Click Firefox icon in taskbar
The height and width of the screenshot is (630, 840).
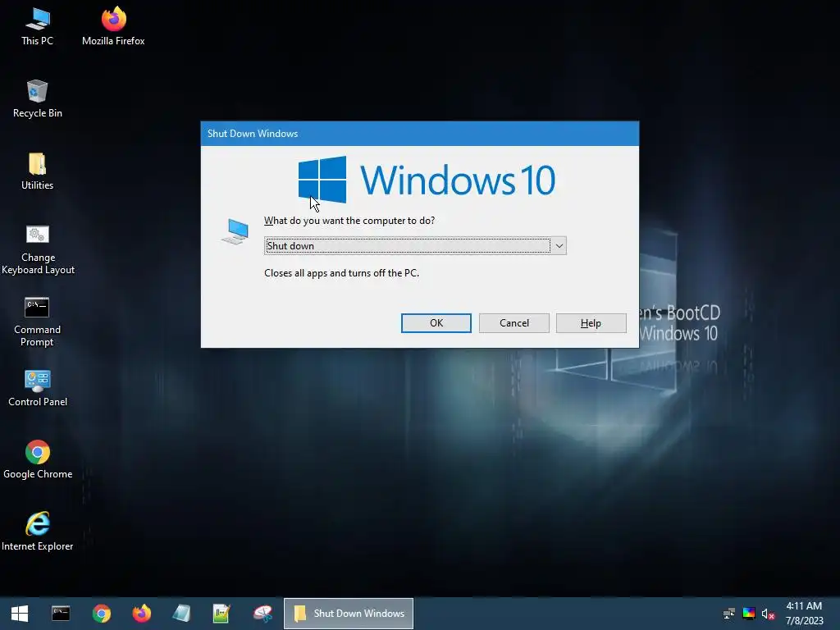point(141,614)
